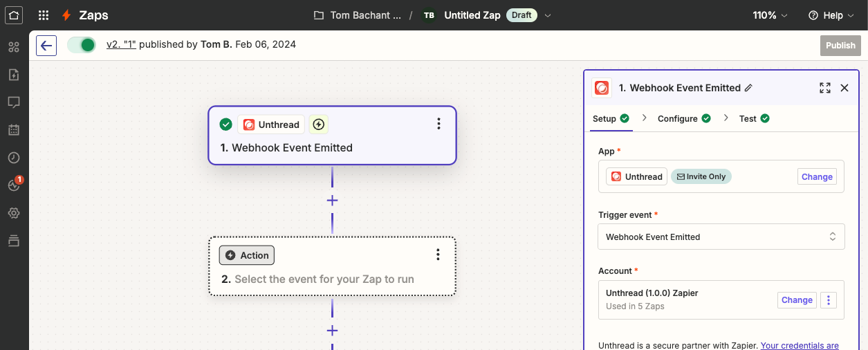This screenshot has width=868, height=350.
Task: Switch to the Configure tab
Action: [x=683, y=118]
